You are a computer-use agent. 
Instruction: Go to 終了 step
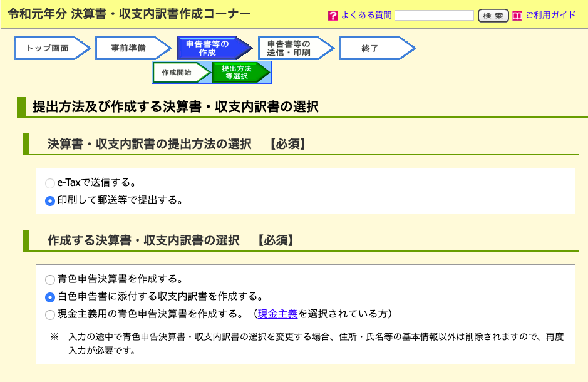coord(377,48)
